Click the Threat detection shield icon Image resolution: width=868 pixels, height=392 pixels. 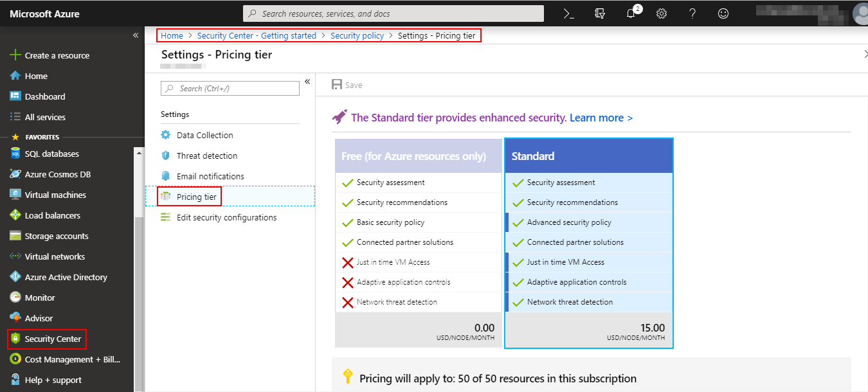165,156
